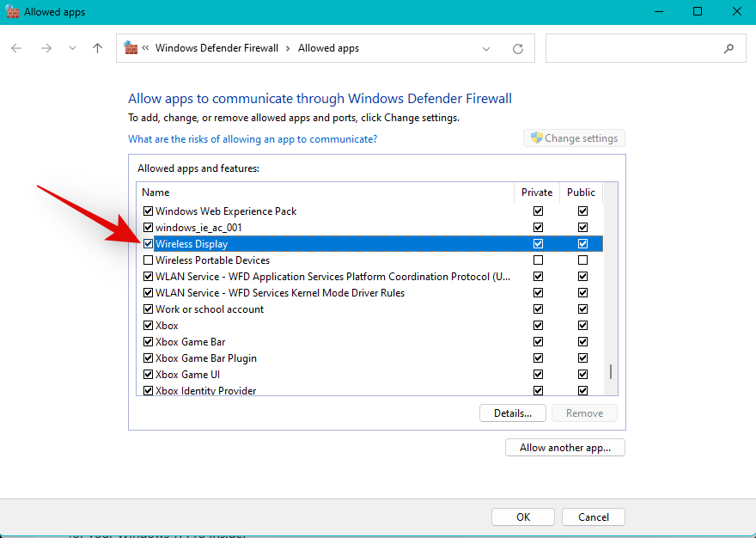Toggle Private for Xbox Game UI
Viewport: 756px width, 538px height.
tap(538, 375)
